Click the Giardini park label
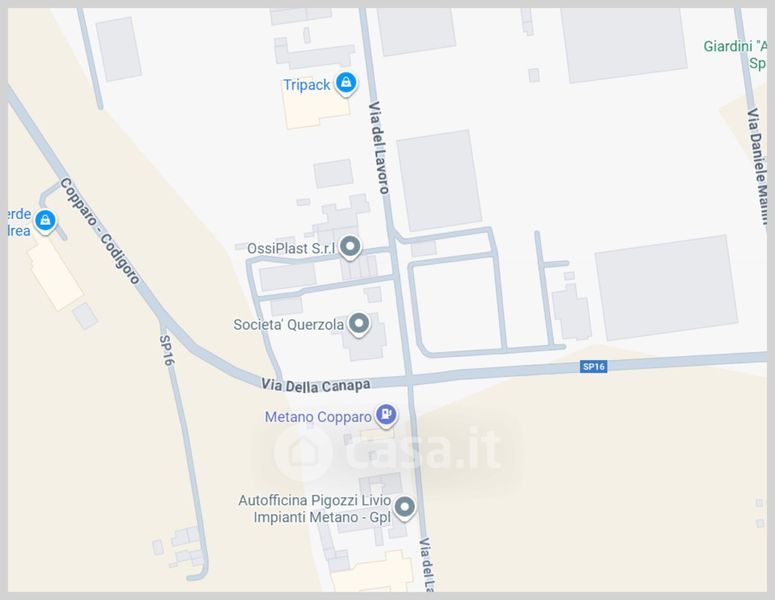The width and height of the screenshot is (775, 600). point(735,54)
